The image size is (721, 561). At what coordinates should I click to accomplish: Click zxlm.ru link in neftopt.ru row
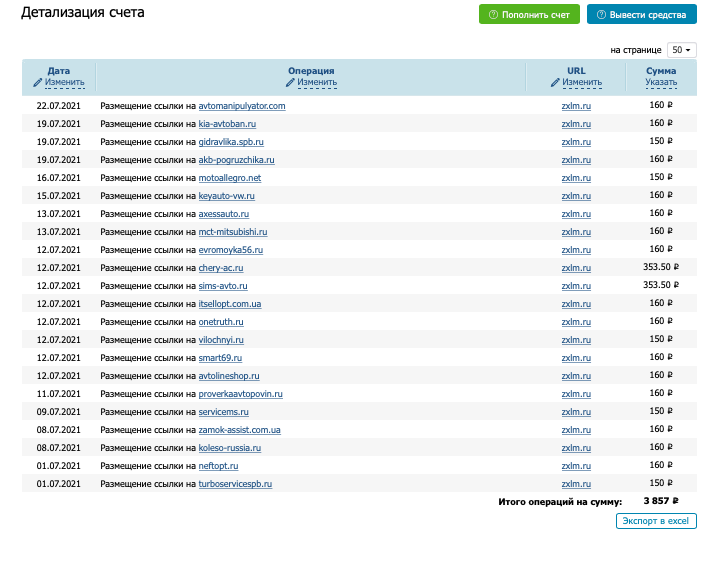click(576, 466)
